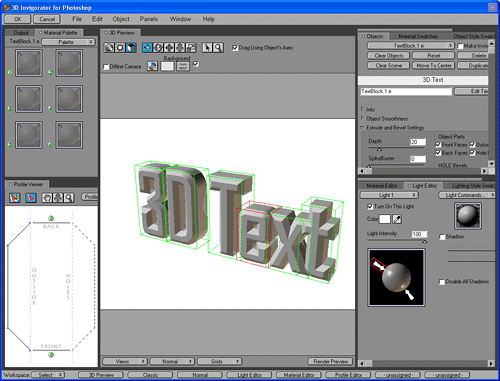Open the Object menu

pyautogui.click(x=121, y=19)
